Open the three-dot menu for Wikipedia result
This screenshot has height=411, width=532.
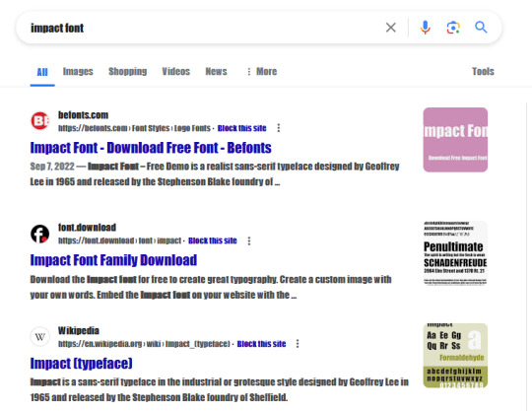pos(298,343)
